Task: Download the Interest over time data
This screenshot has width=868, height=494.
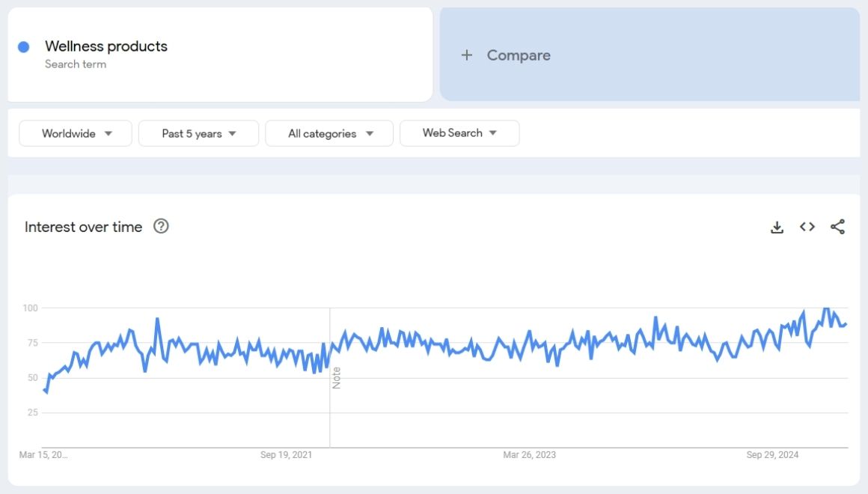Action: click(x=777, y=228)
